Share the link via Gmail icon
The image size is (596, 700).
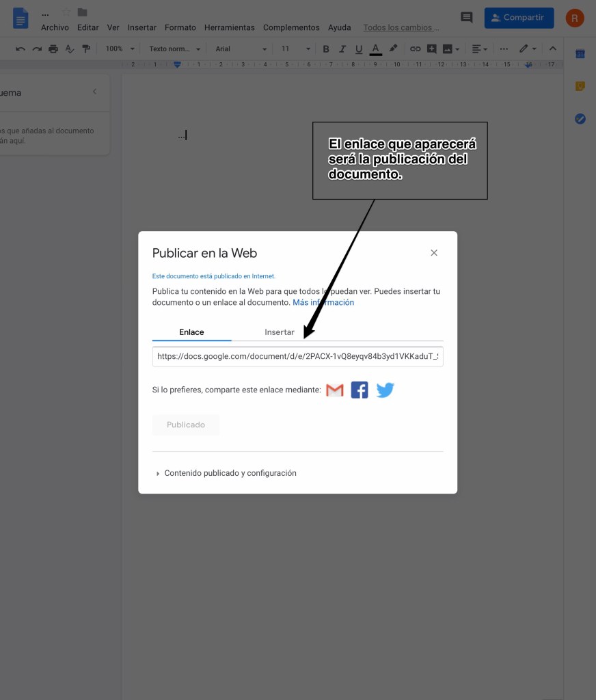point(334,390)
